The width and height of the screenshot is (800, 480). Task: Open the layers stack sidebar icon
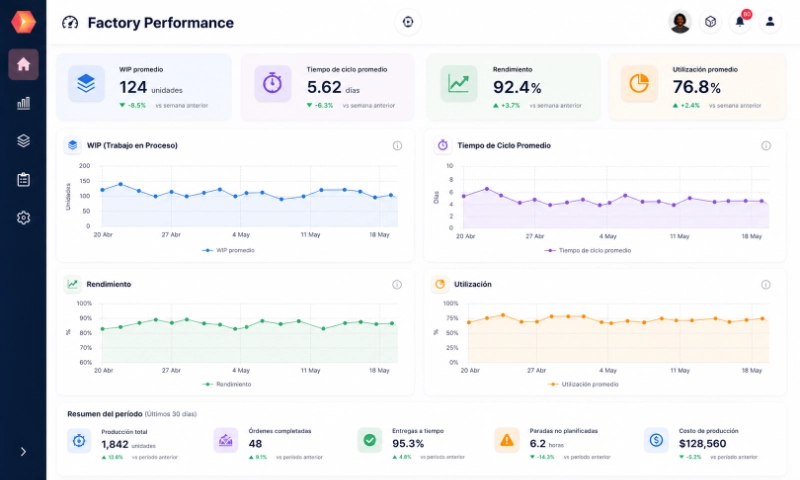click(23, 141)
